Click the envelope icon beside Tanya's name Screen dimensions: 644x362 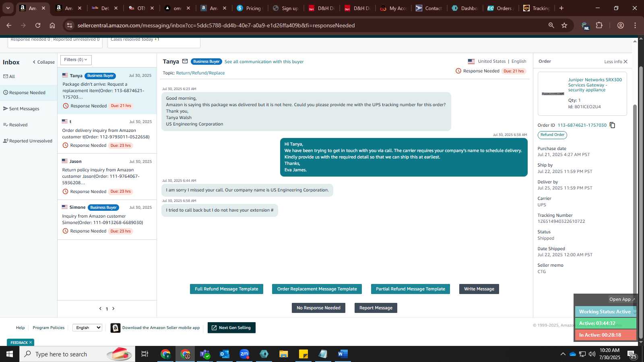pyautogui.click(x=185, y=62)
